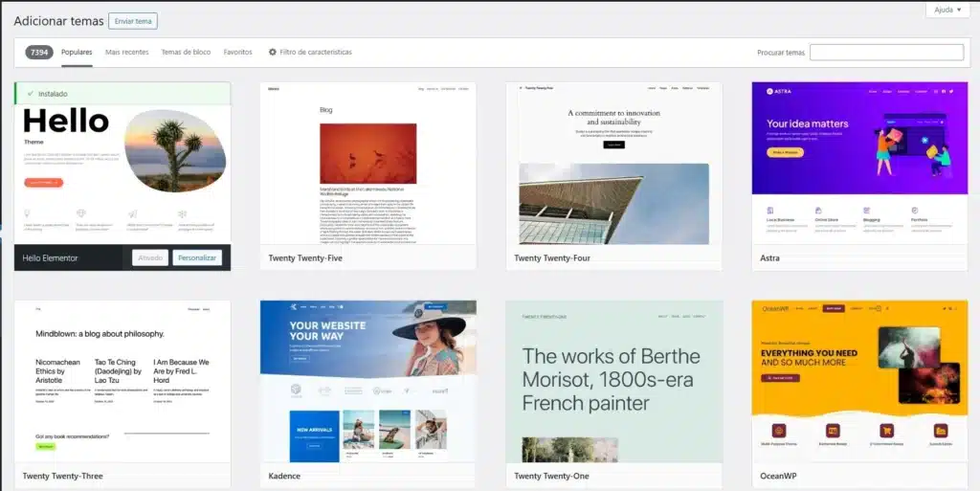Click the Twenty Twenty-Five theme name
The image size is (980, 491).
click(x=305, y=258)
